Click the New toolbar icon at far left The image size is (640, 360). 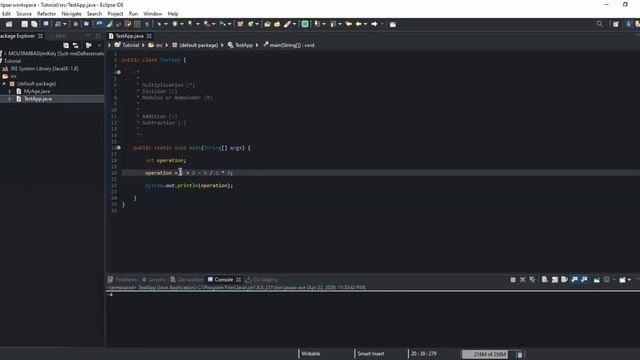click(9, 24)
